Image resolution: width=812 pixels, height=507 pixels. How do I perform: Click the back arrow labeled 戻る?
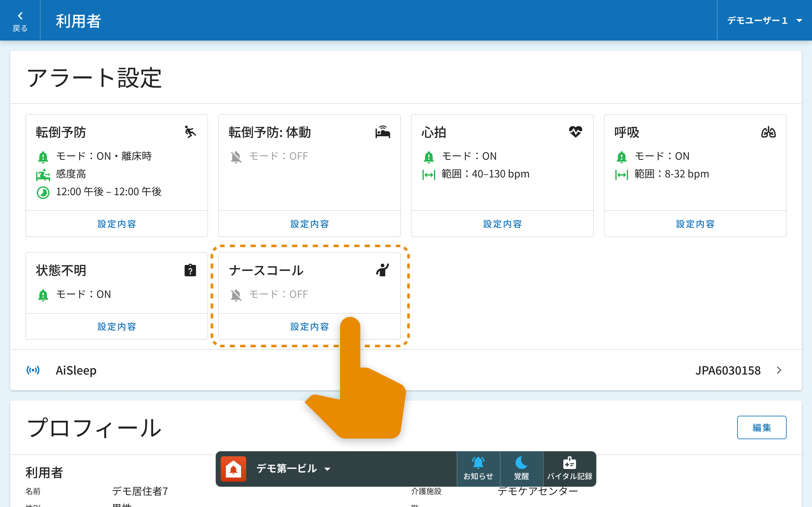[20, 21]
